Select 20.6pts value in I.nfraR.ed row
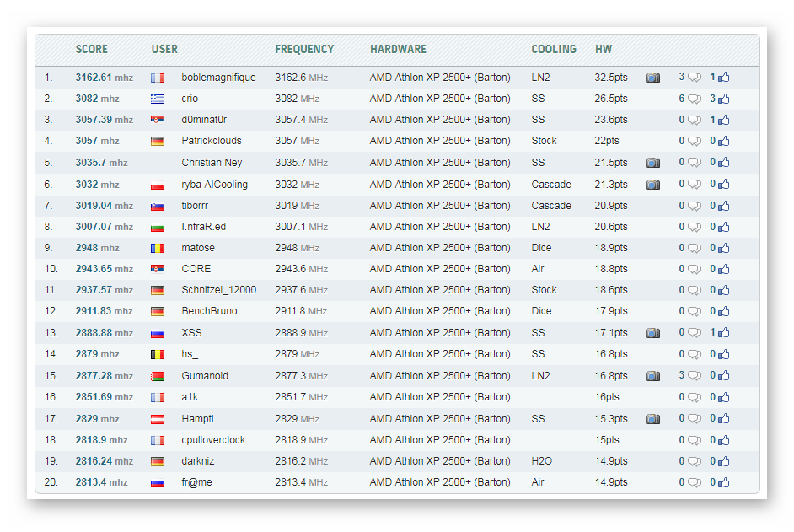 coord(611,227)
